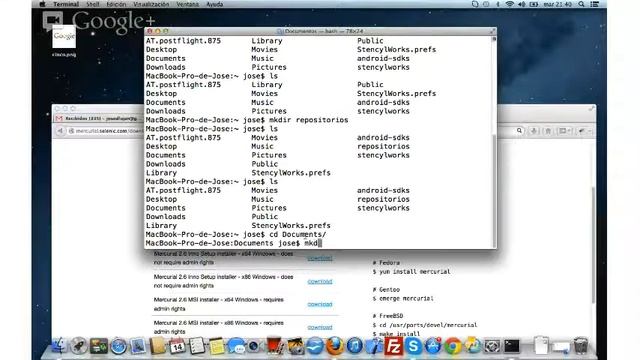Screen dimensions: 640x360
Task: Open iTunes music note icon in Dock
Action: tap(354, 346)
